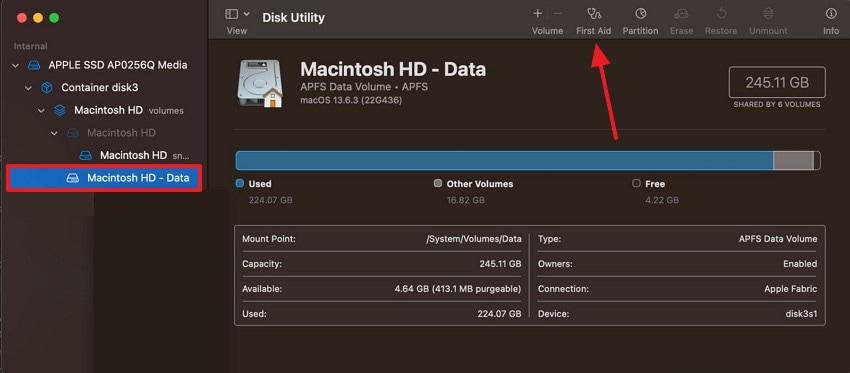
Task: Click the Volume label in toolbar
Action: (x=548, y=31)
